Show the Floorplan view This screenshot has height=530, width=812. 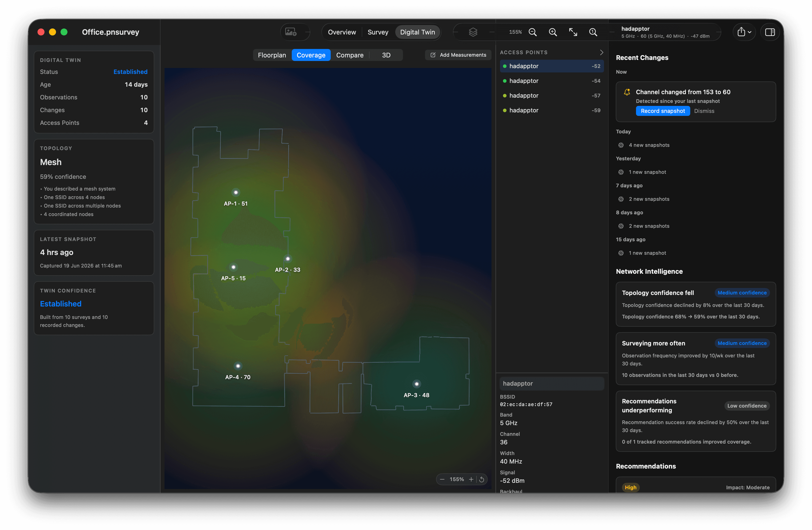point(271,55)
